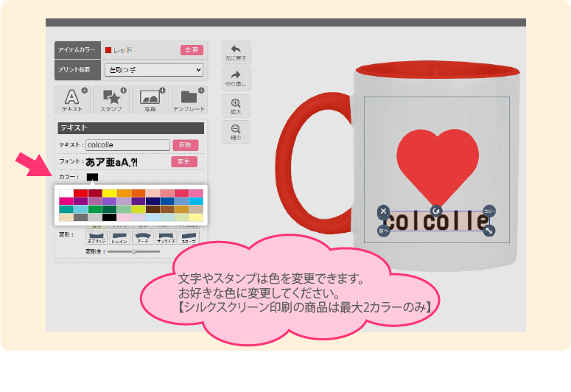This screenshot has height=392, width=571.
Task: Pick the yellow palette swatch
Action: tap(109, 193)
